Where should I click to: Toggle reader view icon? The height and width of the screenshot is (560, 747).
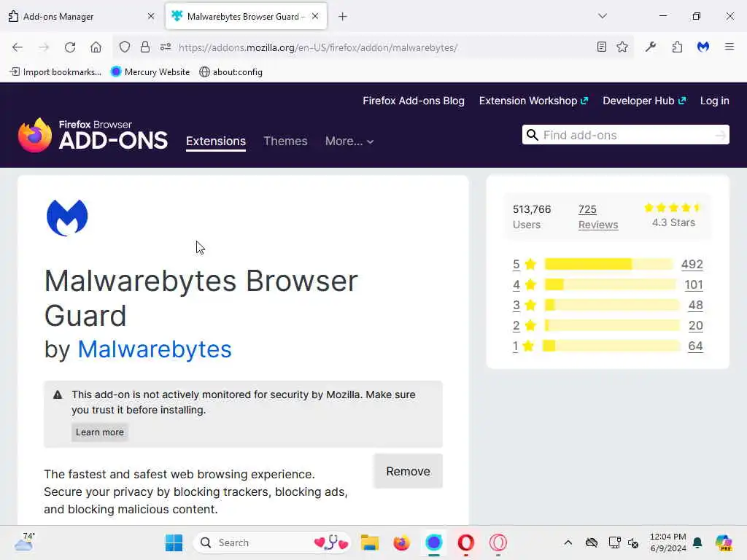point(601,47)
